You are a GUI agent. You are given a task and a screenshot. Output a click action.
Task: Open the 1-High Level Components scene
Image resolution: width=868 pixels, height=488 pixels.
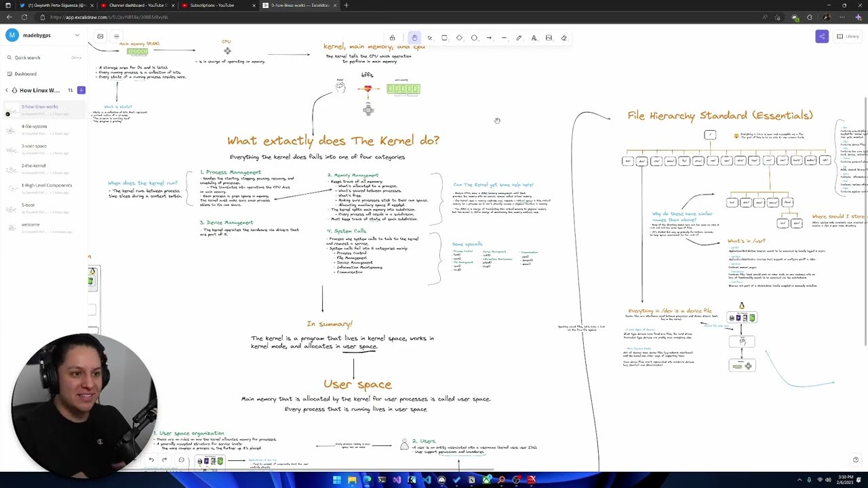click(44, 188)
